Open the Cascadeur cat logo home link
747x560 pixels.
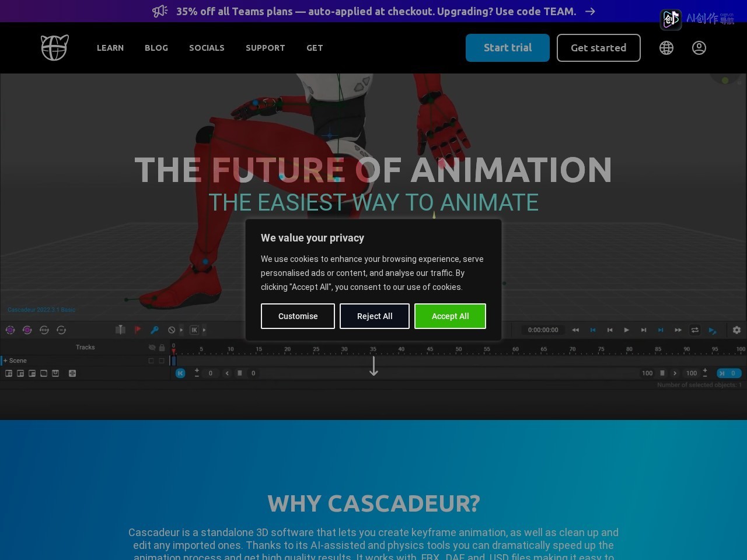click(55, 48)
